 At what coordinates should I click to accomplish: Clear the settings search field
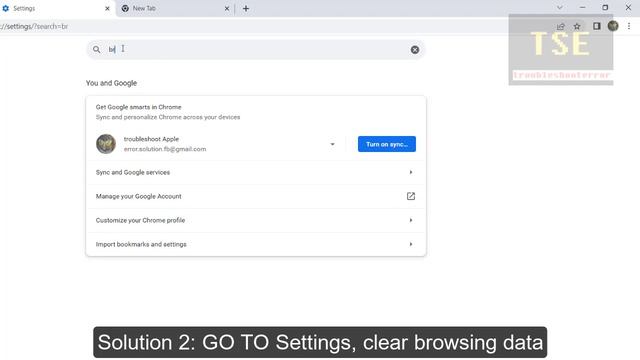(415, 50)
